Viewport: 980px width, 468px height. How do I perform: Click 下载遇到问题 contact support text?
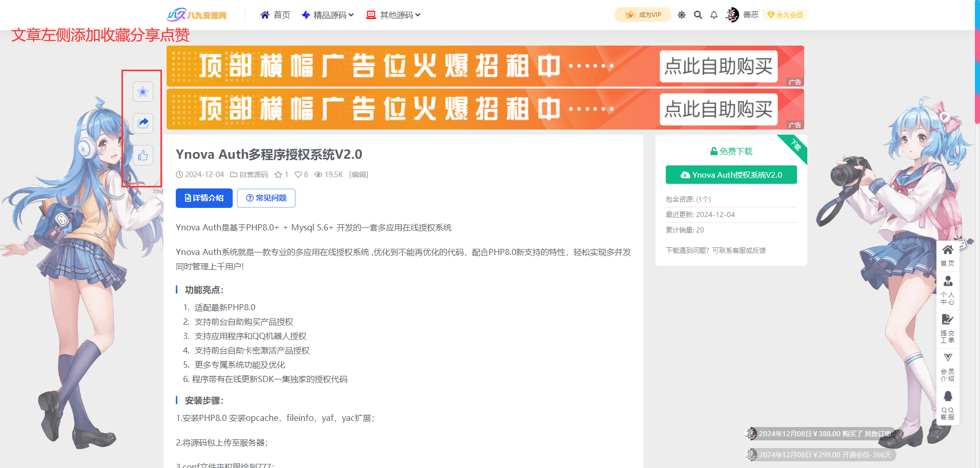click(x=716, y=250)
